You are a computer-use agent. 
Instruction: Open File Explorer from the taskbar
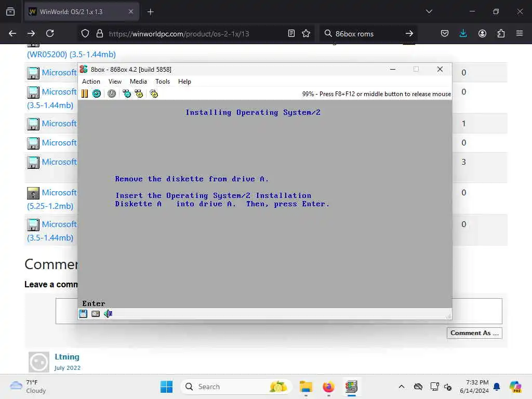306,387
